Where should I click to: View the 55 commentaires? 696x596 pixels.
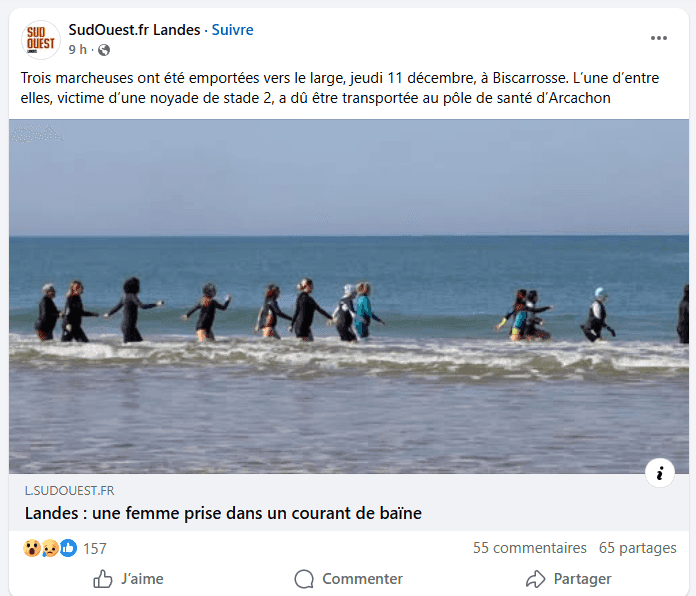coord(530,548)
